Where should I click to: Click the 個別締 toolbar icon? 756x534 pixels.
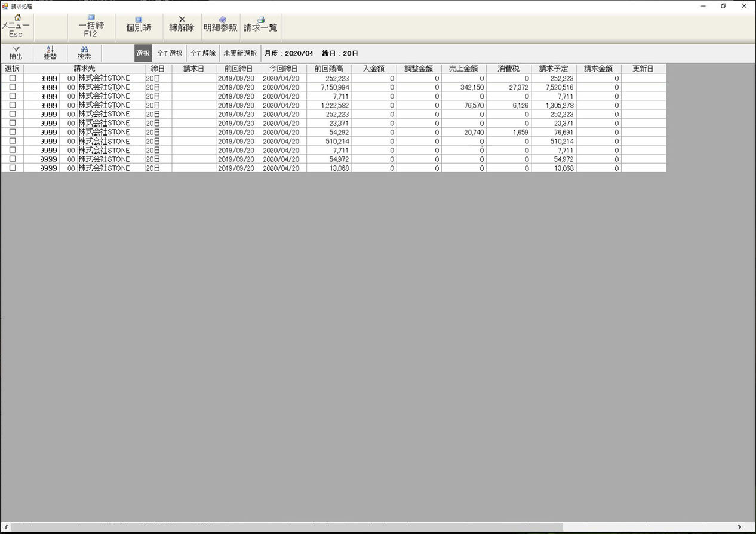click(x=139, y=19)
